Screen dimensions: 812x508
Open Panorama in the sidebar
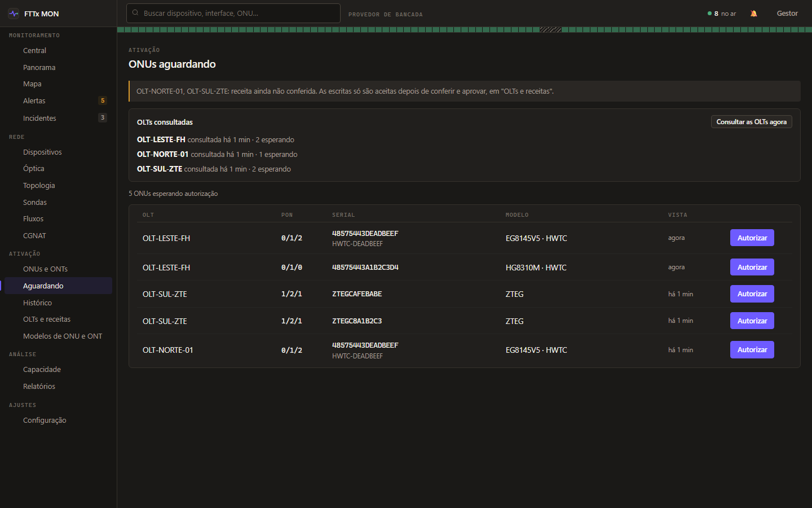[x=58, y=68]
